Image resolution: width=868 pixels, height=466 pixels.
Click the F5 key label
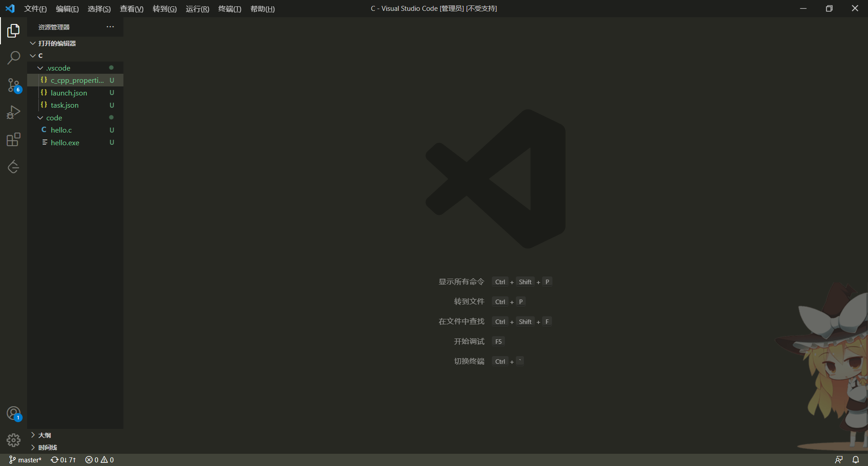point(498,342)
